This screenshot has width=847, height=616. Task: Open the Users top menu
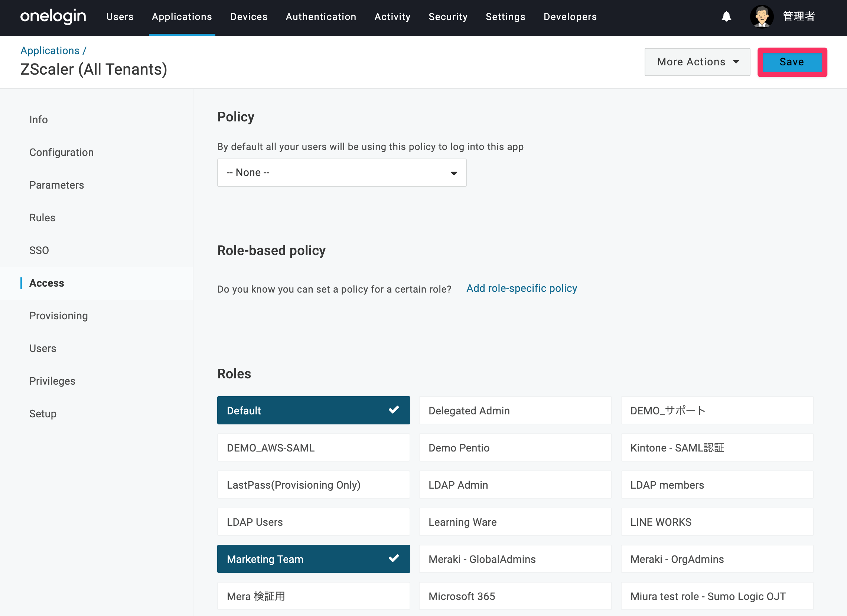tap(120, 17)
